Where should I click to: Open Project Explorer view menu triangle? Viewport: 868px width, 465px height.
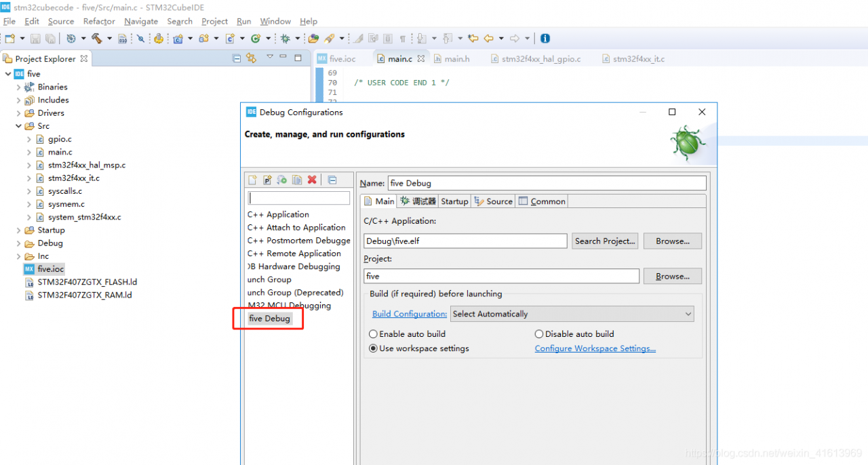tap(270, 57)
